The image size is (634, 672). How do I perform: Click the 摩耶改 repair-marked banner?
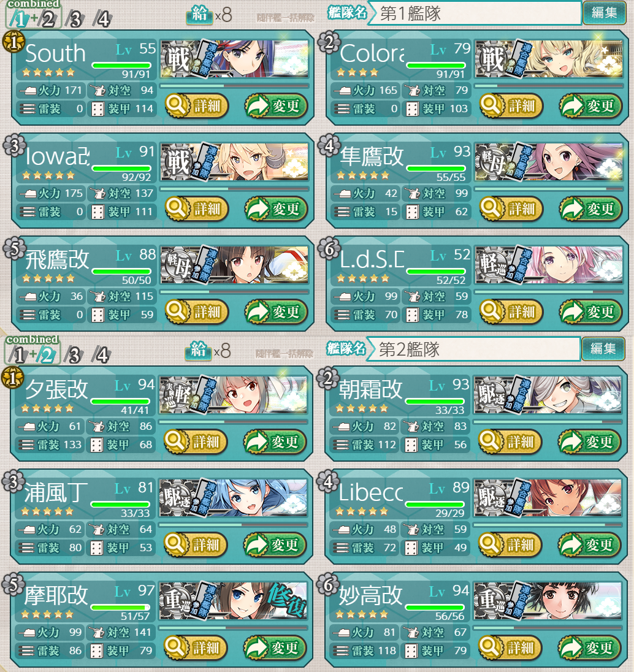point(233,600)
